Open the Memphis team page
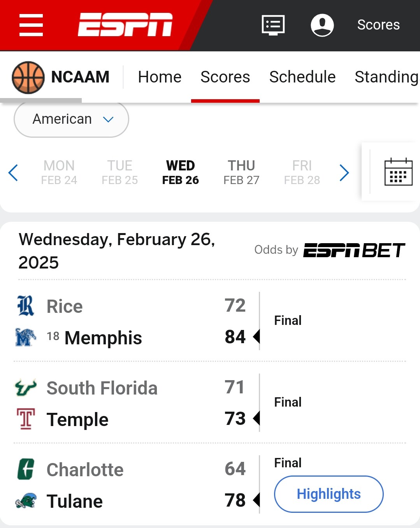Image resolution: width=420 pixels, height=528 pixels. coord(103,338)
